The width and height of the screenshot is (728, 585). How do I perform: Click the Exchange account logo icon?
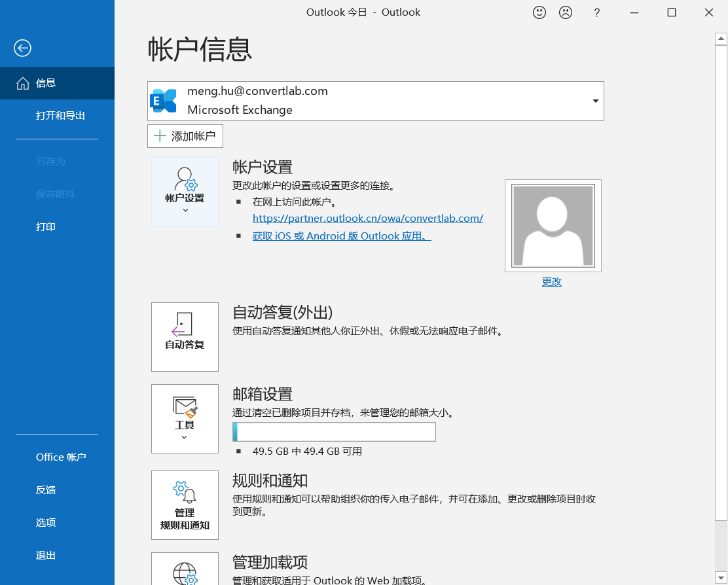point(163,101)
